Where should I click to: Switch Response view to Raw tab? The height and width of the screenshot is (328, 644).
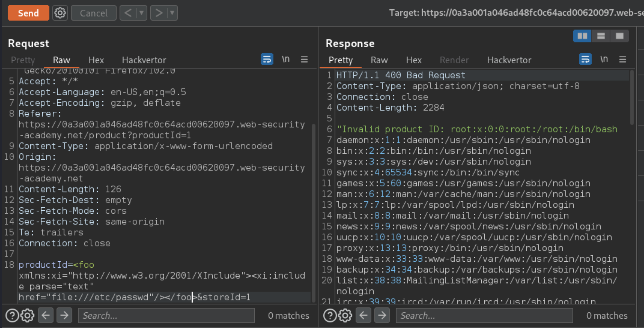pyautogui.click(x=379, y=60)
